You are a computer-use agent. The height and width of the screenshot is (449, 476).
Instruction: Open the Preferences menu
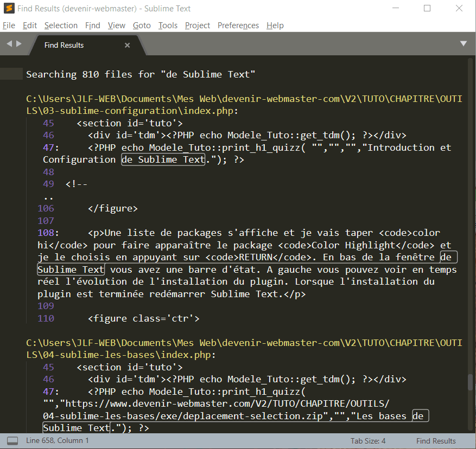pyautogui.click(x=238, y=25)
